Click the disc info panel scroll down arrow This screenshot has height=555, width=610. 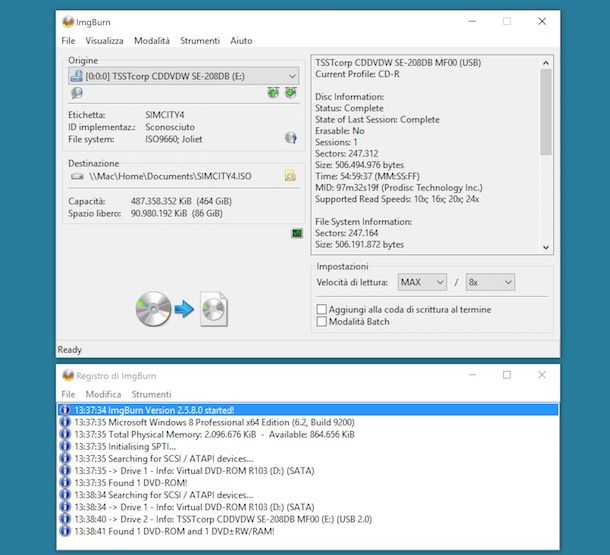pos(546,247)
